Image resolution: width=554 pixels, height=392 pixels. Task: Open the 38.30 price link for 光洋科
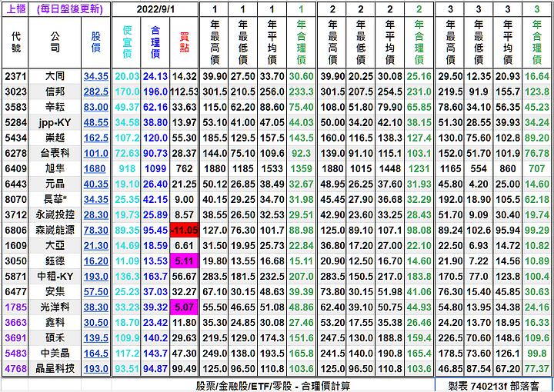(95, 307)
